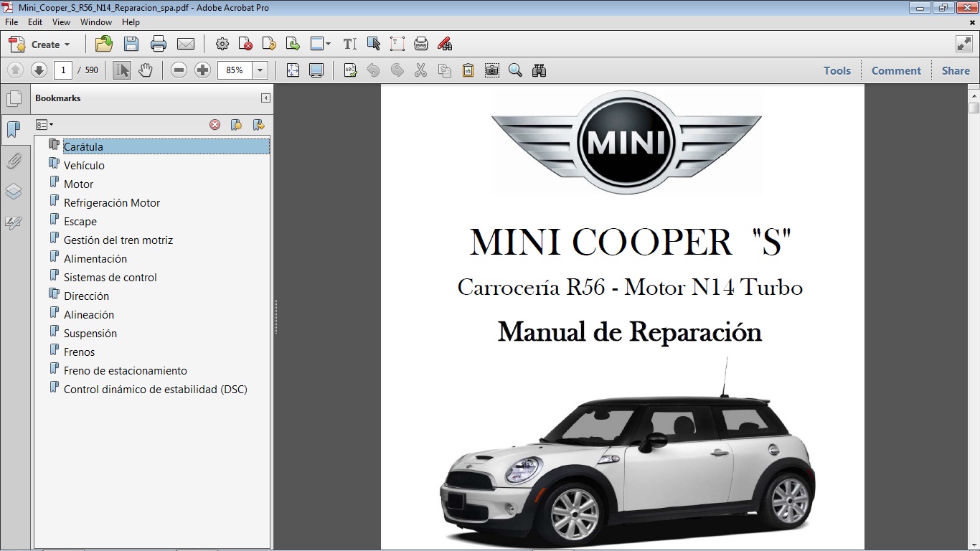This screenshot has width=980, height=551.
Task: Click the Share button
Action: [x=955, y=70]
